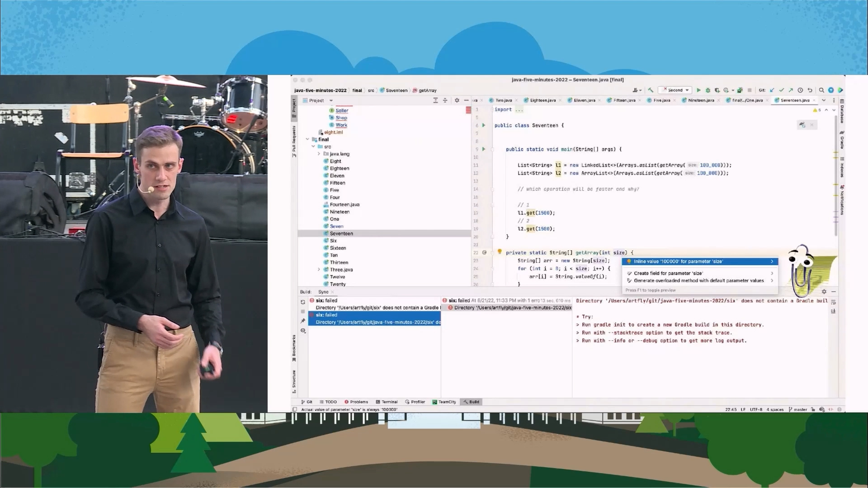Click the green Run button in toolbar
Viewport: 868px width, 488px height.
pos(698,90)
